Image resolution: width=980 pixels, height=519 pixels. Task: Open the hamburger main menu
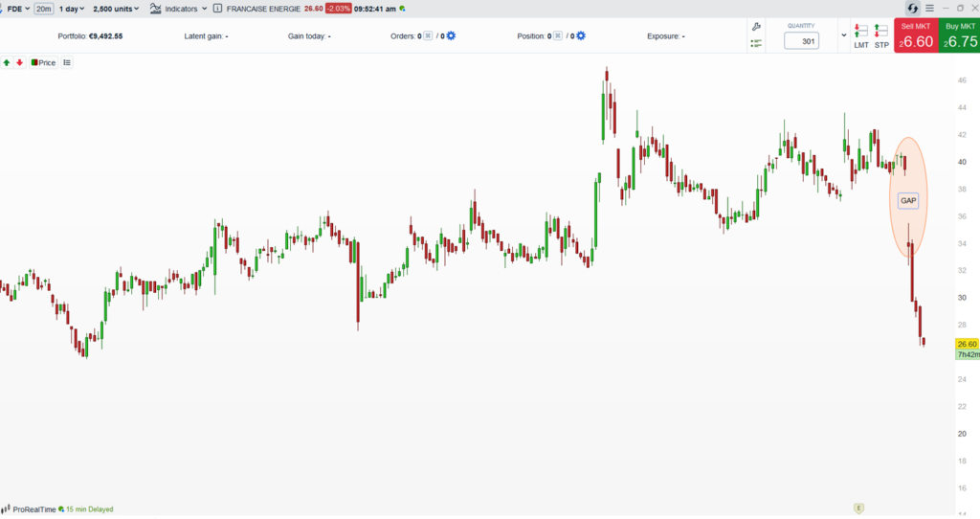click(x=930, y=8)
